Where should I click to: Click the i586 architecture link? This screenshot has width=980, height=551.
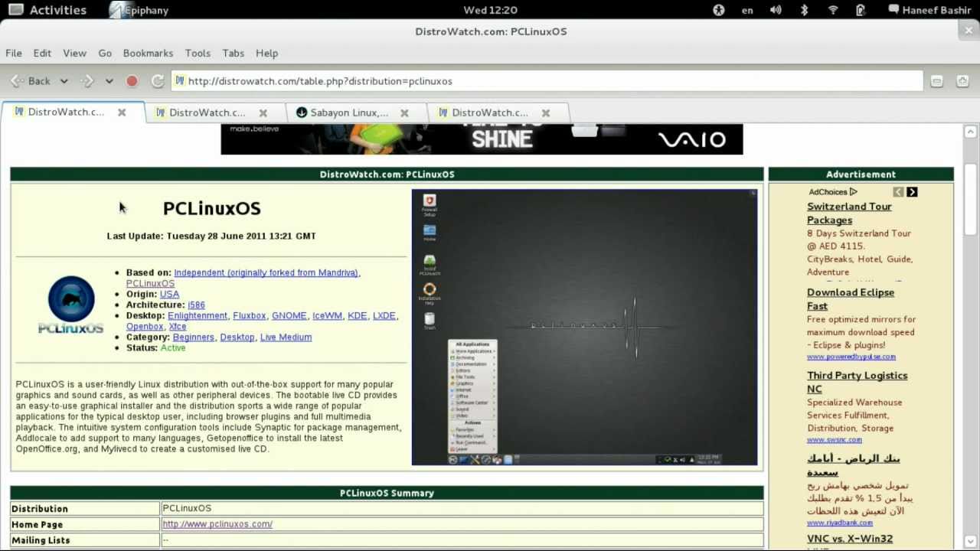coord(196,305)
